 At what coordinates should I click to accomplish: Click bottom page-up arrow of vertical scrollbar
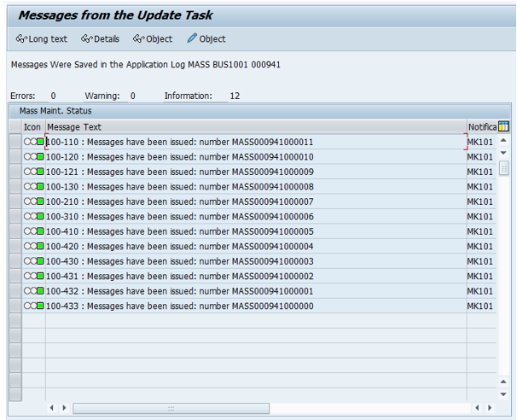pyautogui.click(x=503, y=382)
